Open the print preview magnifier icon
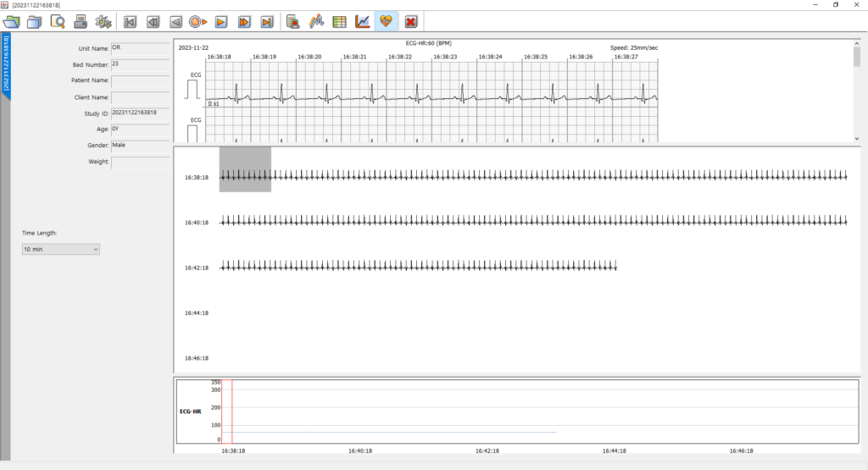The image size is (868, 470). [58, 22]
